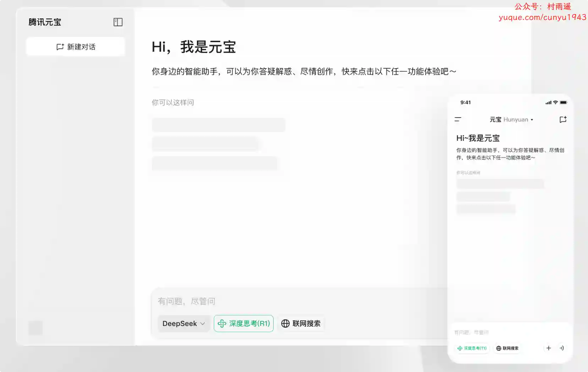Click the user avatar placeholder in sidebar
The image size is (588, 372).
point(36,328)
